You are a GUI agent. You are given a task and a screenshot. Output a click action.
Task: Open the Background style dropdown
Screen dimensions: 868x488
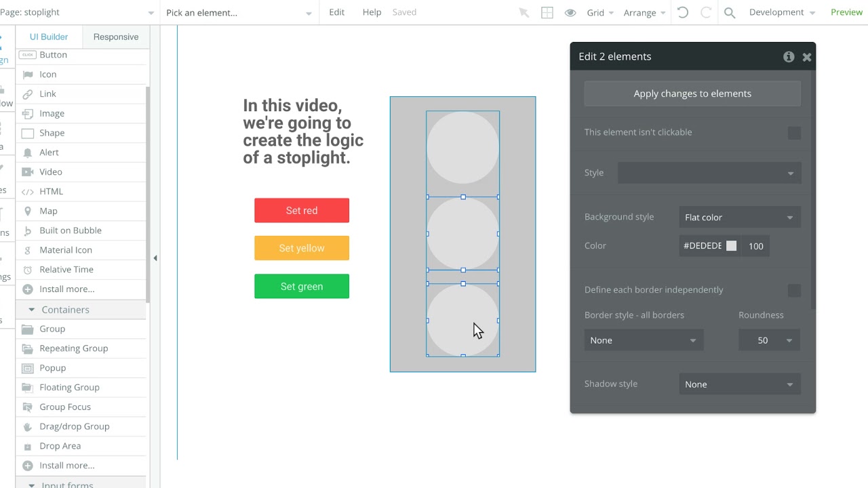[x=739, y=218]
